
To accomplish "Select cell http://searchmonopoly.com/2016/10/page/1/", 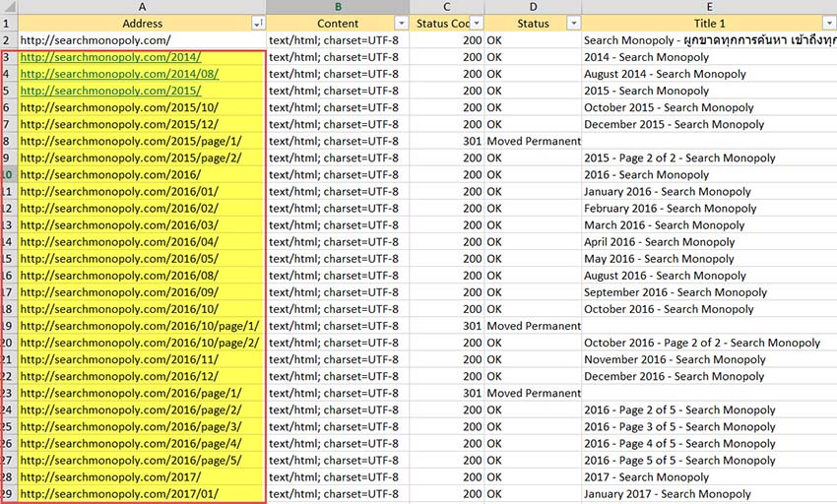I will click(142, 326).
